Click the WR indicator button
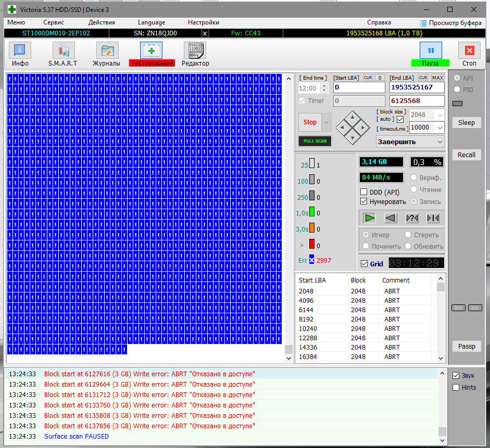The height and width of the screenshot is (448, 490). pos(458,308)
